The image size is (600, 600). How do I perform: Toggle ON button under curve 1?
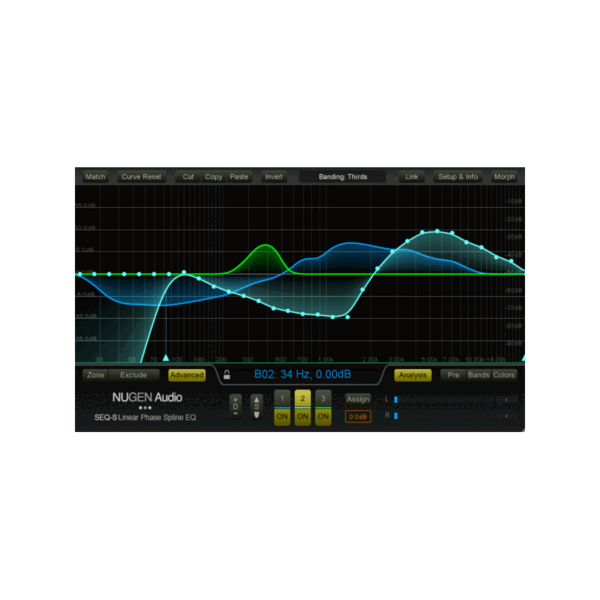click(282, 416)
